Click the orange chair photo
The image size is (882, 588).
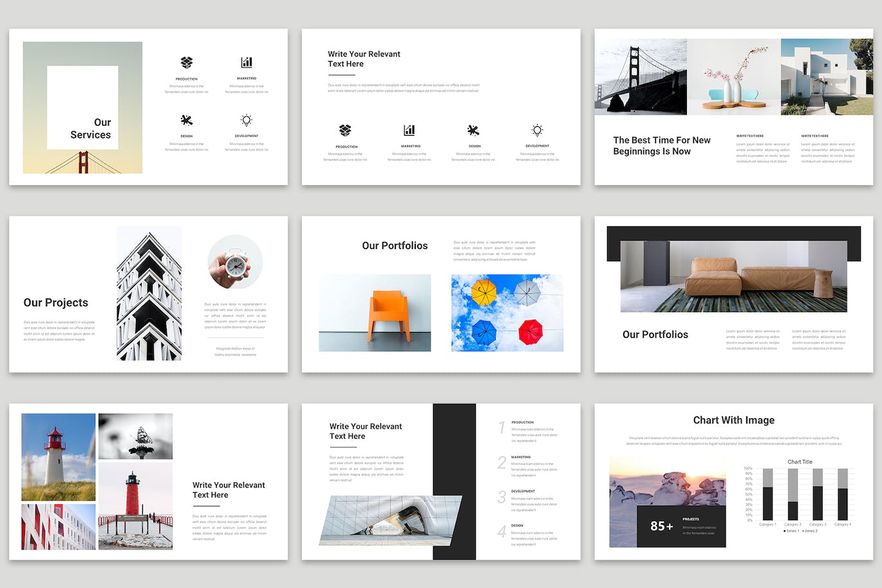coord(375,313)
